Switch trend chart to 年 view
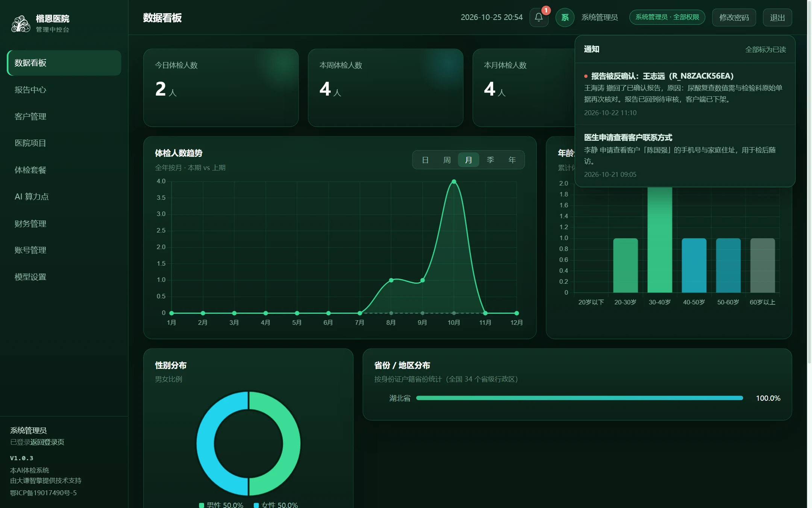The width and height of the screenshot is (812, 508). (512, 160)
